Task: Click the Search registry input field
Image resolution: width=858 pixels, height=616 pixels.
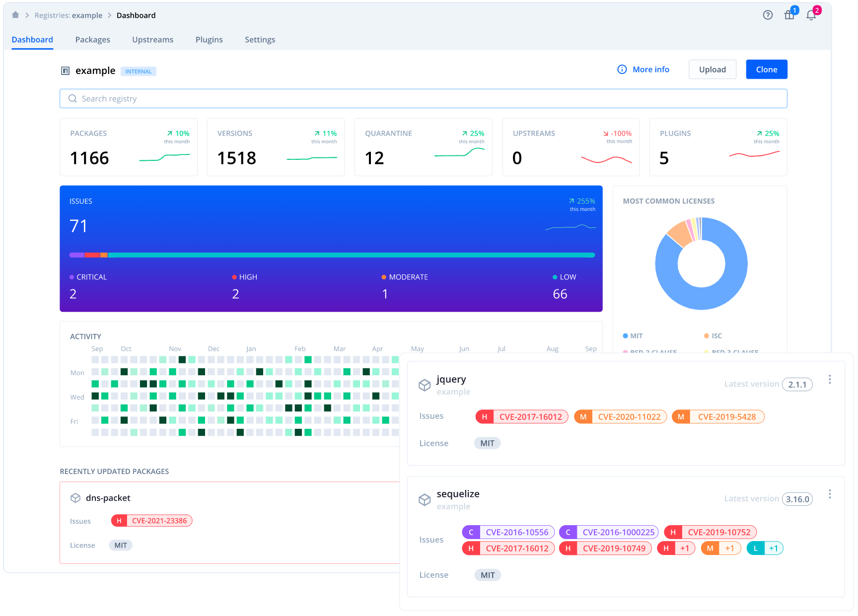Action: click(x=199, y=98)
